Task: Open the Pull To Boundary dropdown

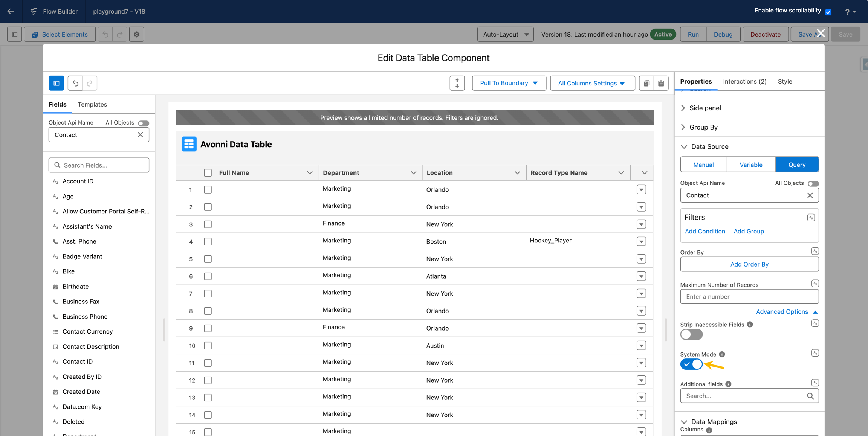Action: 509,83
